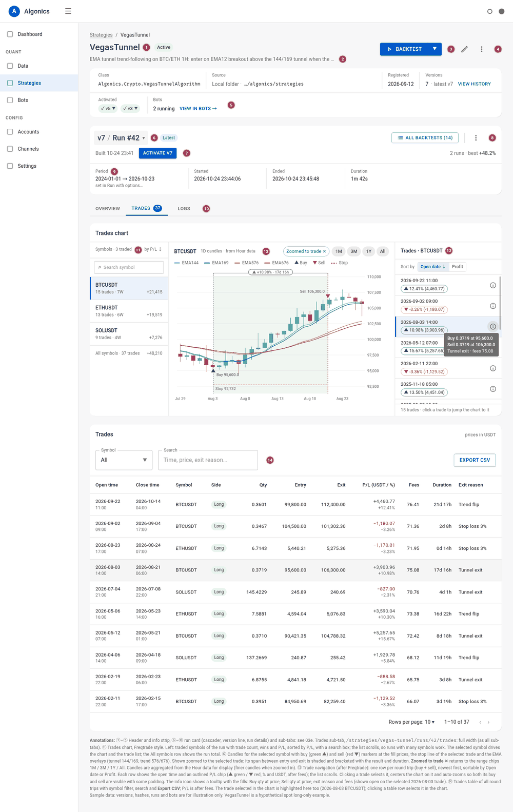Click the filled circle icon in top bar

click(502, 11)
